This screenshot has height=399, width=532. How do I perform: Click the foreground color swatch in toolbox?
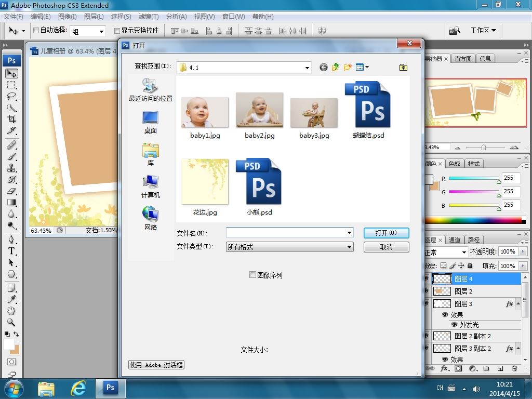click(x=9, y=344)
